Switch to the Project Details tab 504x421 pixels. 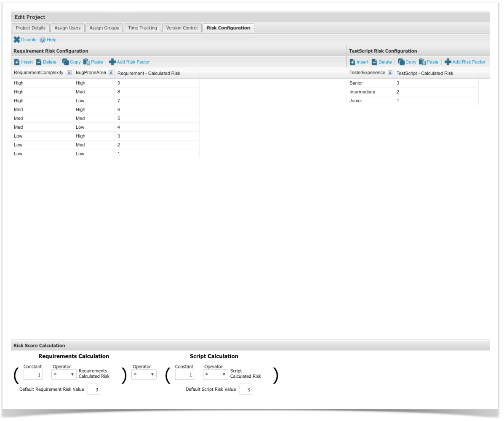pos(31,28)
